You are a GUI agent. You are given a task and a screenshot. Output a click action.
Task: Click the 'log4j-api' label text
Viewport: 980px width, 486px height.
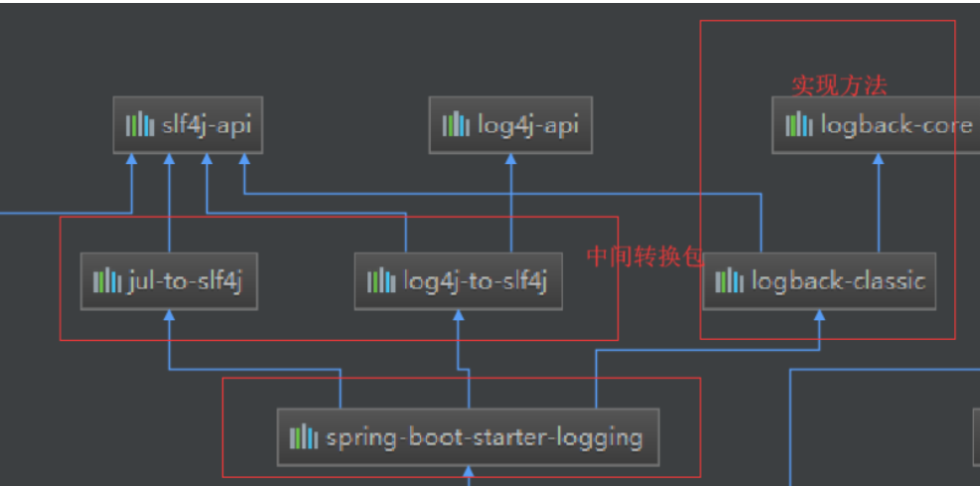point(529,125)
